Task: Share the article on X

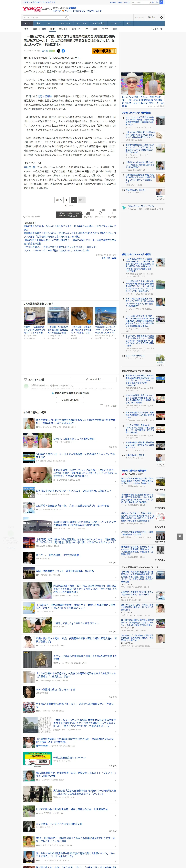Action: click(x=58, y=51)
